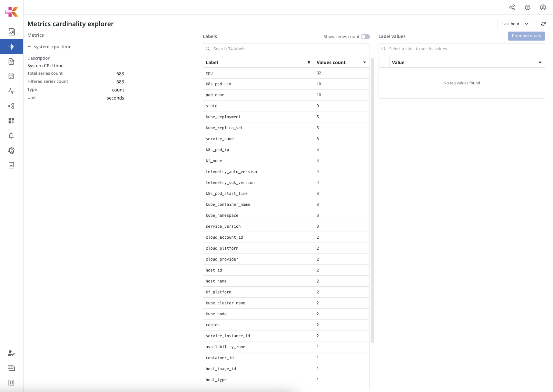553x392 pixels.
Task: Select the kube_deployment label row
Action: pyautogui.click(x=258, y=117)
